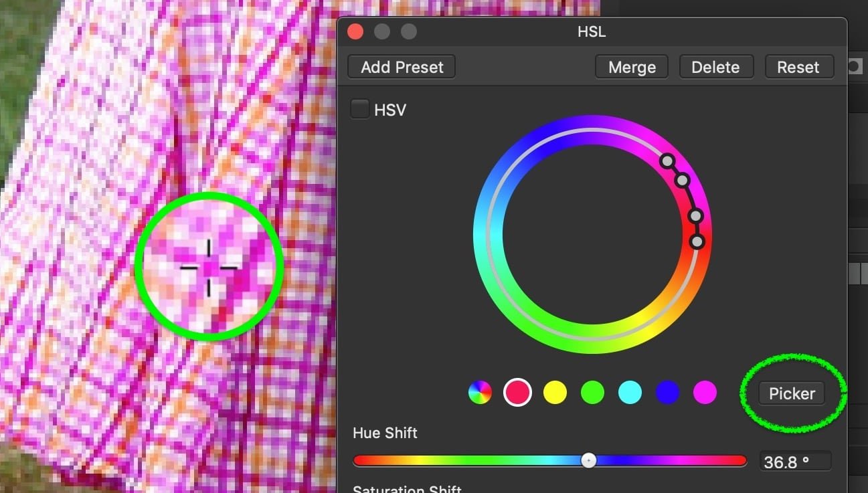Select the yellow channel swatch

(555, 393)
